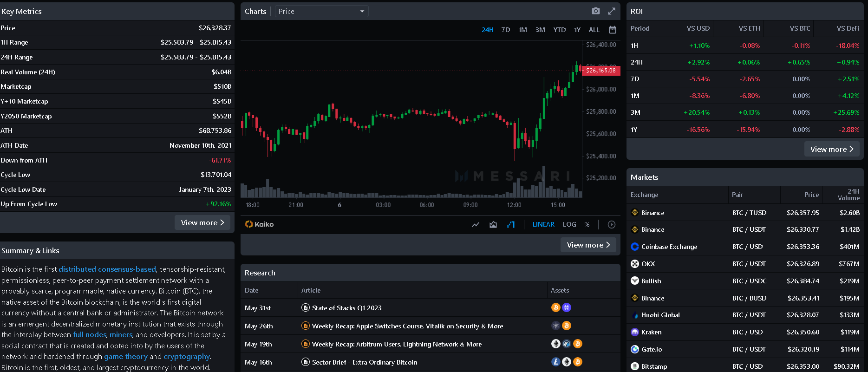Take a chart snapshot with camera icon
Viewport: 868px width, 372px height.
pos(596,11)
